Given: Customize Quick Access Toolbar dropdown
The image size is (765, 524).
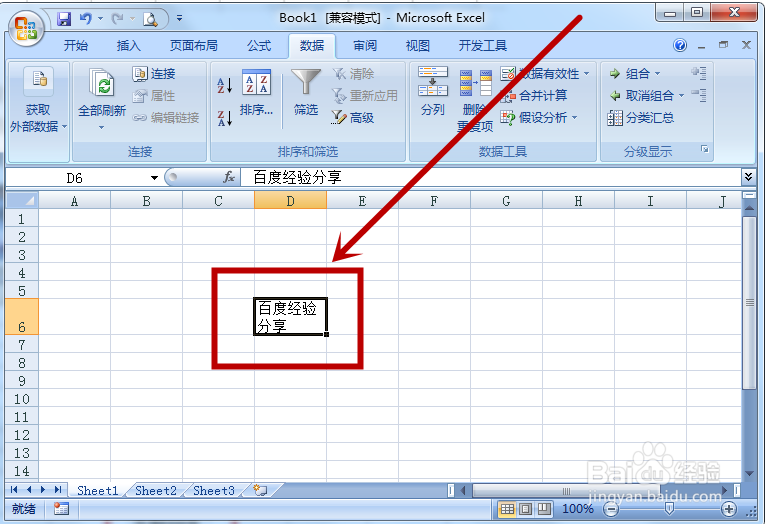Looking at the screenshot, I should click(x=179, y=18).
